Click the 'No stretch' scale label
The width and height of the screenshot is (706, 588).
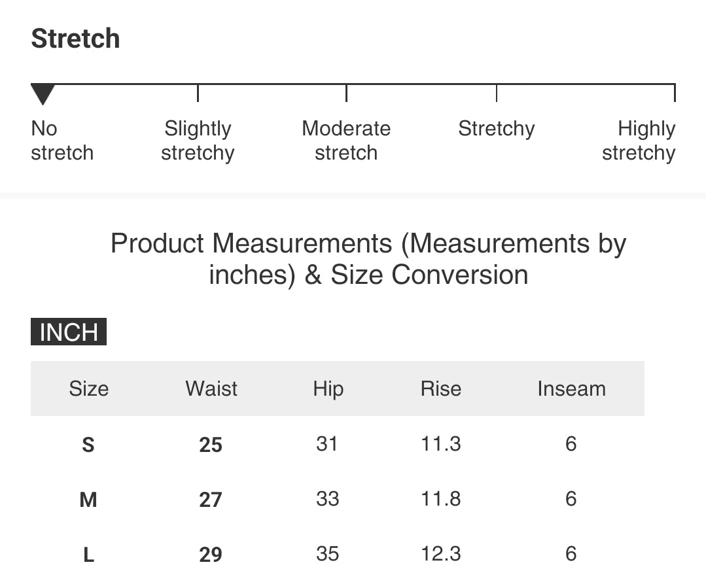pyautogui.click(x=62, y=141)
